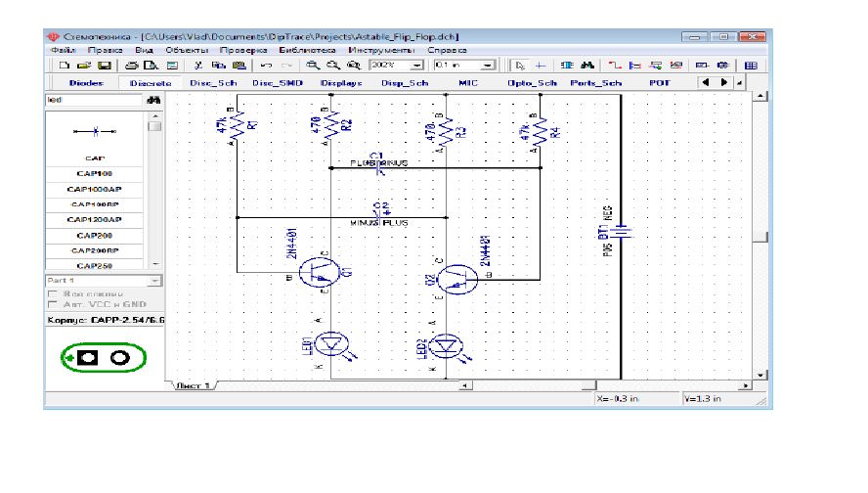Click the Save diskette icon
This screenshot has height=493, width=868.
(x=103, y=66)
